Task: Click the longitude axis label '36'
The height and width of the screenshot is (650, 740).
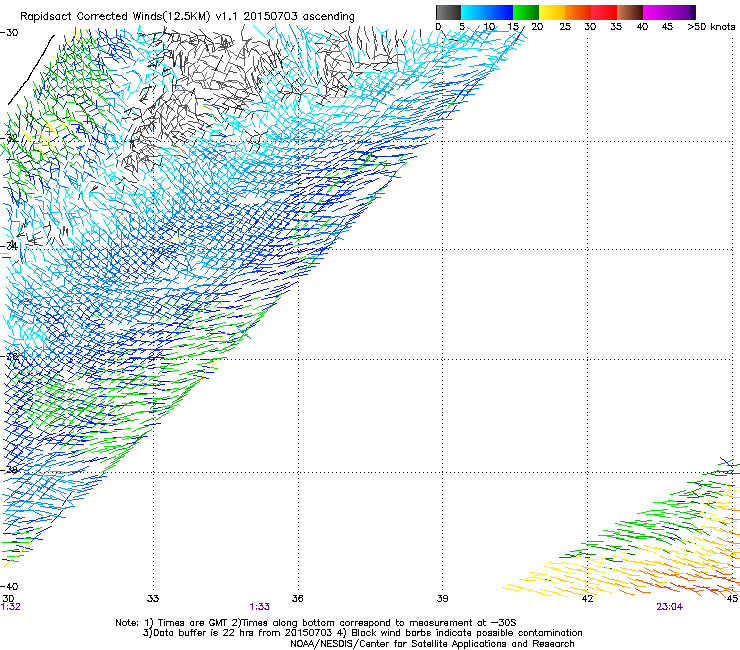Action: [x=297, y=599]
